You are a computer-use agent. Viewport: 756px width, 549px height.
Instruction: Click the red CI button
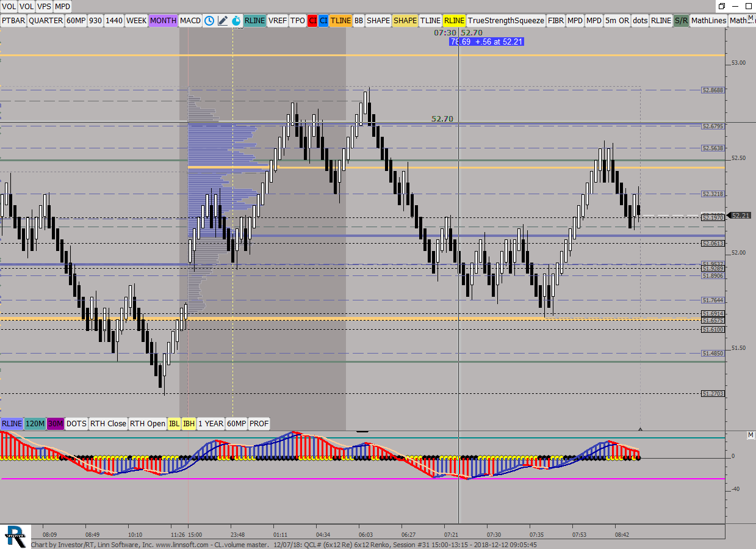tap(312, 21)
